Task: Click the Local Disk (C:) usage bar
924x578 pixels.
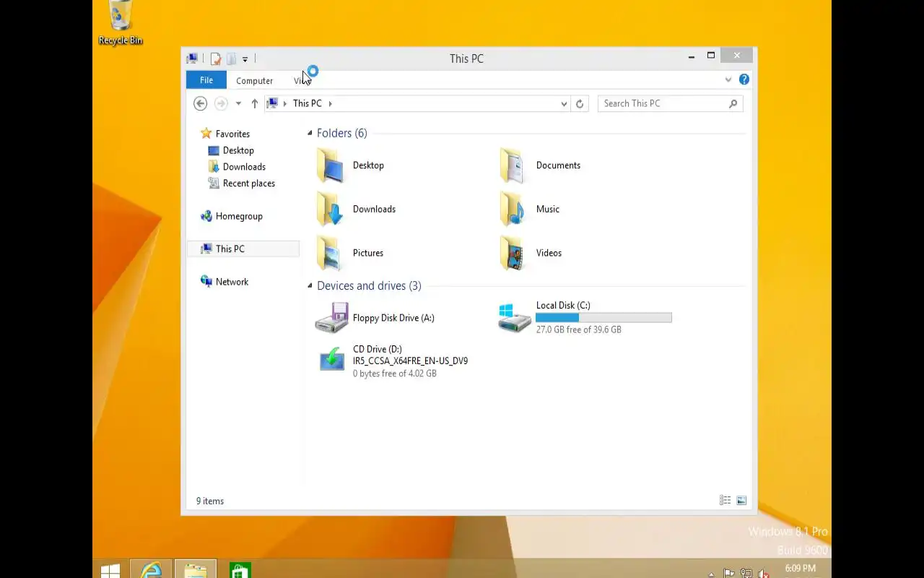Action: (x=603, y=318)
